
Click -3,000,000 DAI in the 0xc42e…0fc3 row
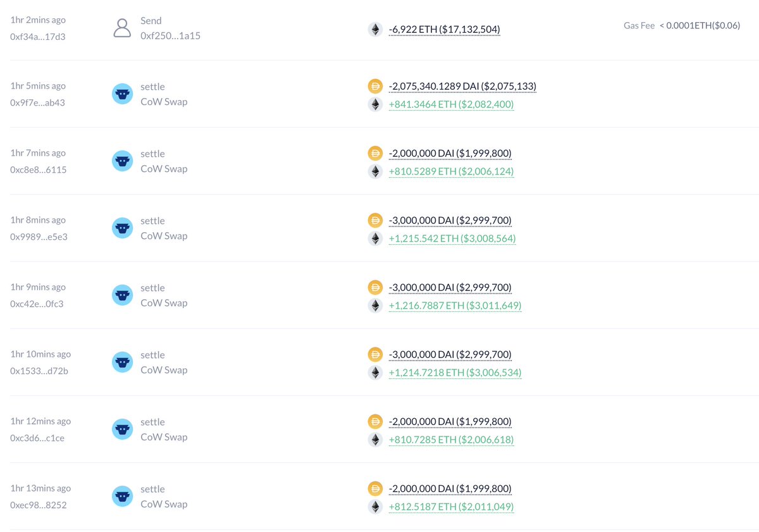pyautogui.click(x=450, y=287)
